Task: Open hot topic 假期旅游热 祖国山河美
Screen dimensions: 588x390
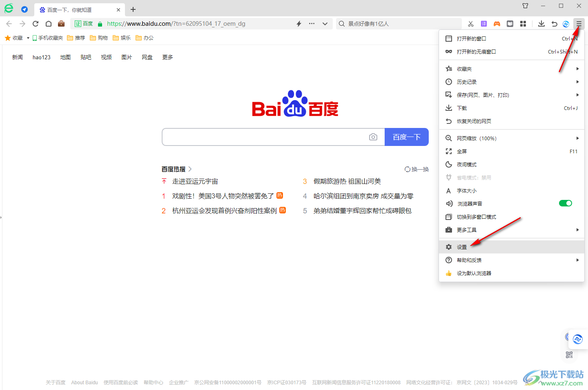Action: tap(347, 181)
